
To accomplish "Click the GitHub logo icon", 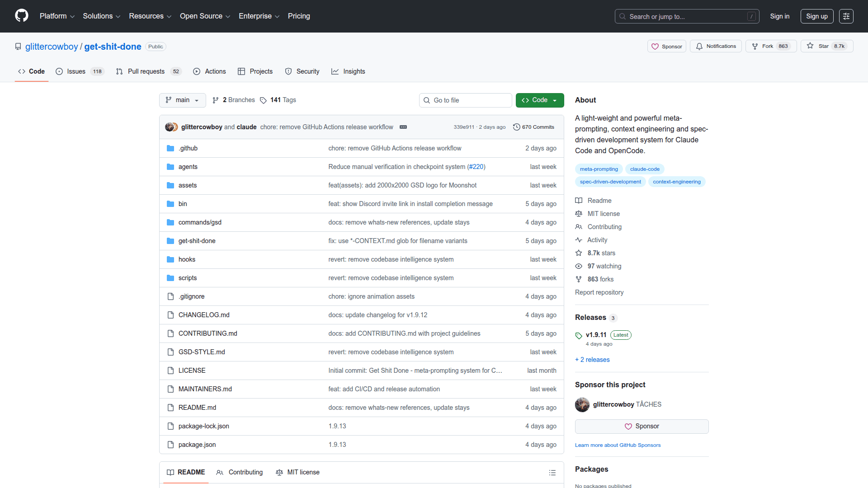I will pos(21,16).
